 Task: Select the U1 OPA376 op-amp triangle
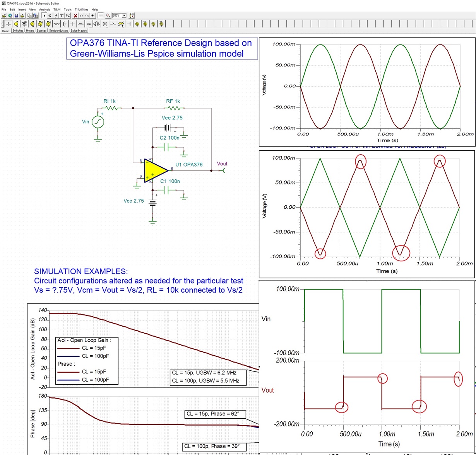coord(156,170)
